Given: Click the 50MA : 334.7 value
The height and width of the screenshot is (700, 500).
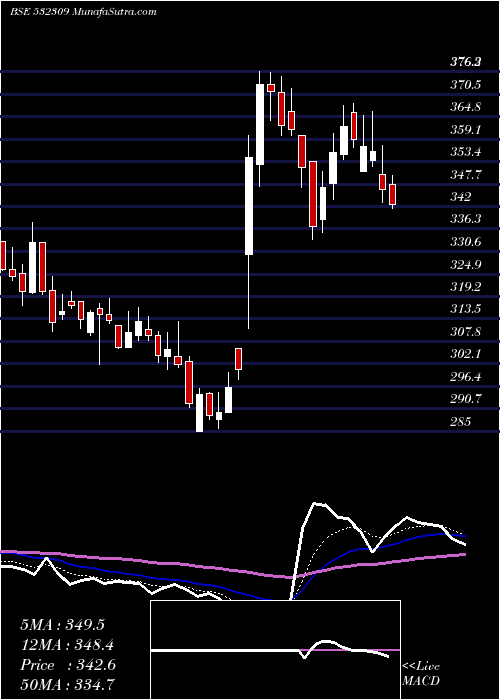Looking at the screenshot, I should tap(68, 685).
